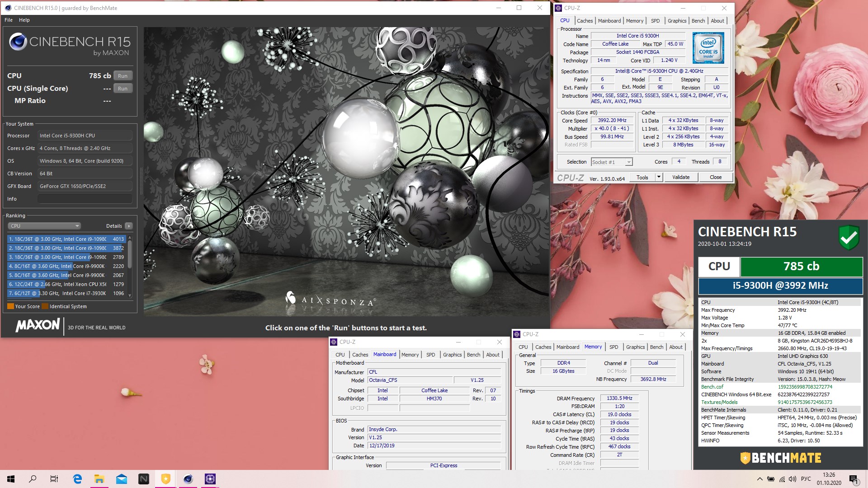
Task: Open Cinebench Help menu
Action: tap(24, 20)
